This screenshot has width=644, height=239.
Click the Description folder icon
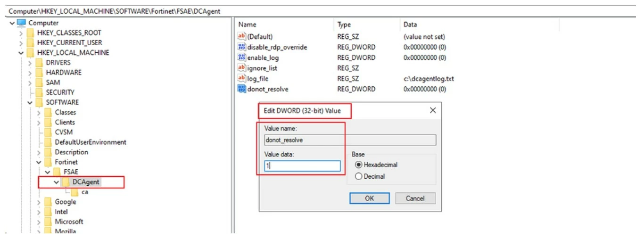point(48,152)
